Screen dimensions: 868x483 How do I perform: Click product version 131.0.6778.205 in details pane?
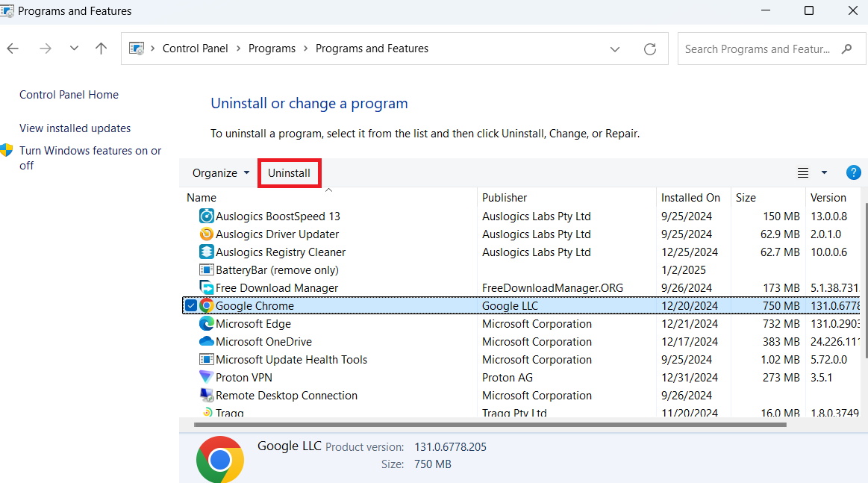(451, 447)
